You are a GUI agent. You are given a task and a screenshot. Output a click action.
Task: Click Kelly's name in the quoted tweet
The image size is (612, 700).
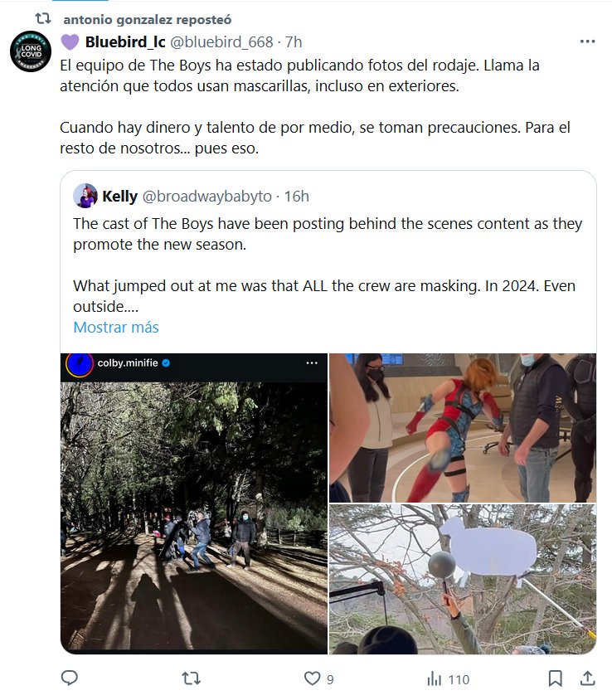(120, 196)
